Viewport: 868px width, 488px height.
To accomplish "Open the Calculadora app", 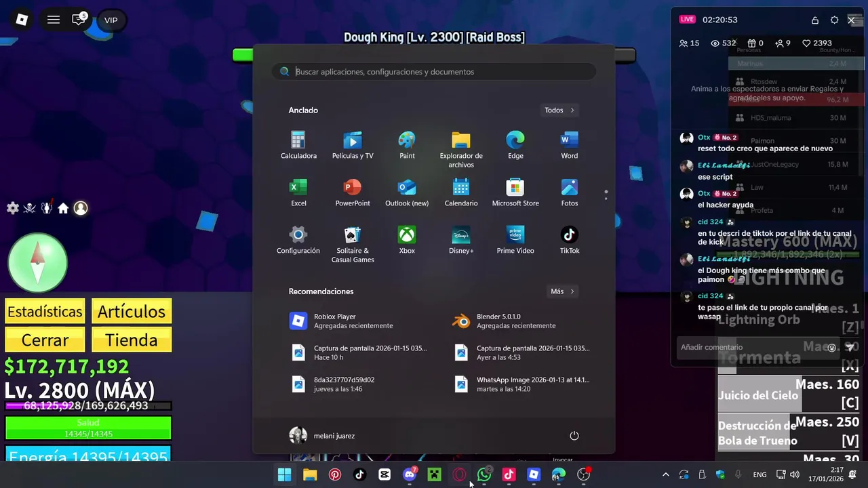I will coord(298,146).
